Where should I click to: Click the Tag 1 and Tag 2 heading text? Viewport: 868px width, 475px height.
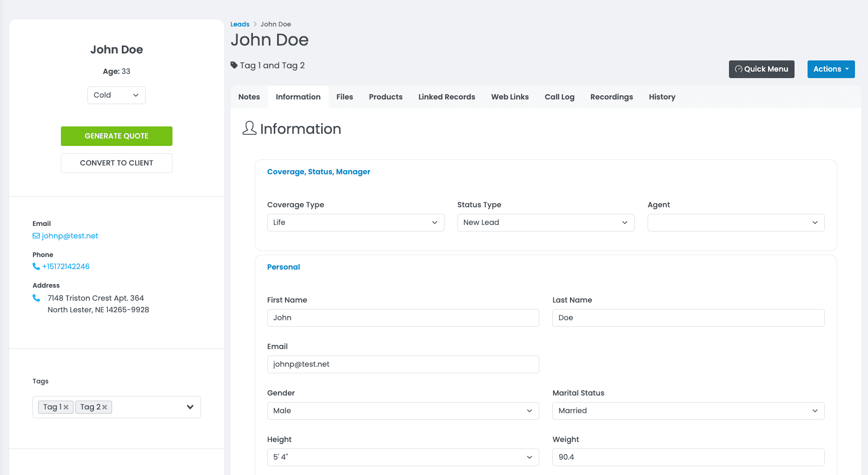click(272, 65)
